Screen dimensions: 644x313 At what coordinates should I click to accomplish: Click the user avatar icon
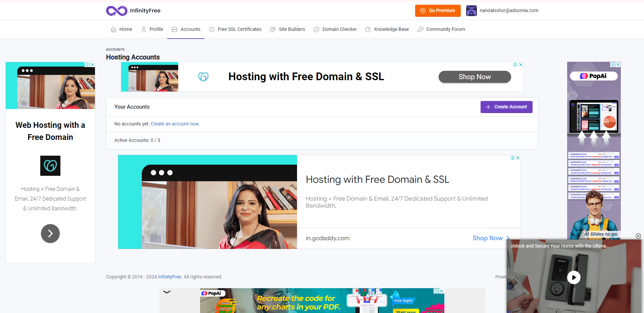coord(471,11)
